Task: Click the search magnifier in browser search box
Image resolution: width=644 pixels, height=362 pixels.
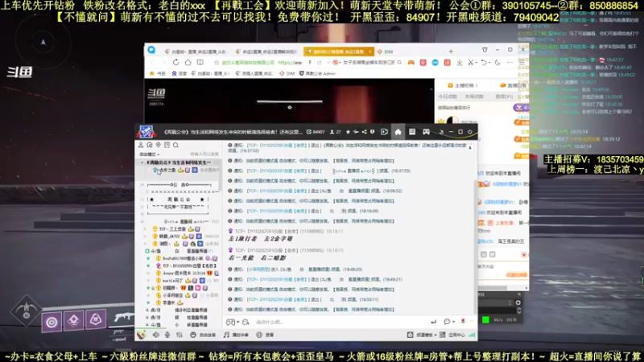Action: click(399, 63)
